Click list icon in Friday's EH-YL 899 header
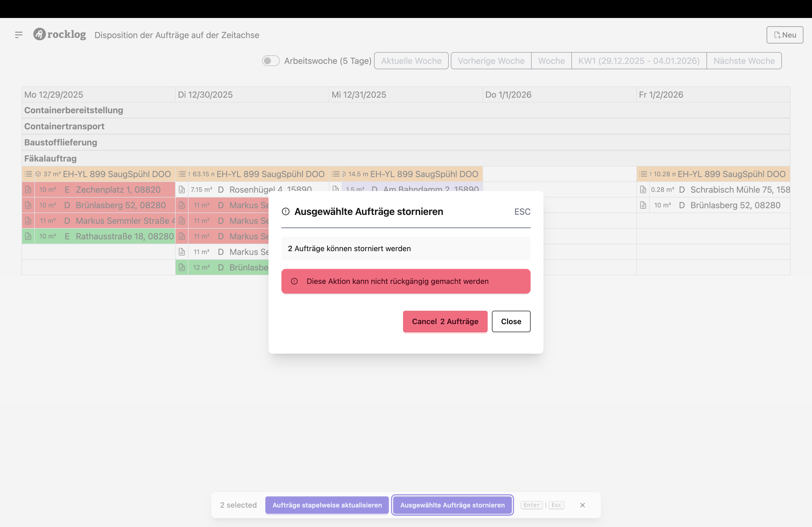 [x=643, y=174]
